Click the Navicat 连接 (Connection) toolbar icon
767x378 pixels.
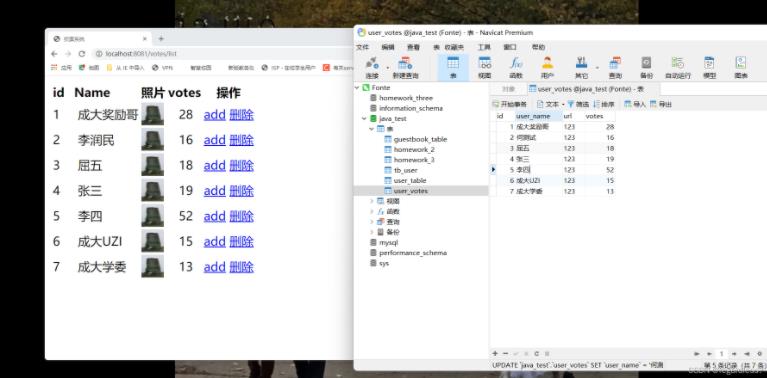pos(372,67)
